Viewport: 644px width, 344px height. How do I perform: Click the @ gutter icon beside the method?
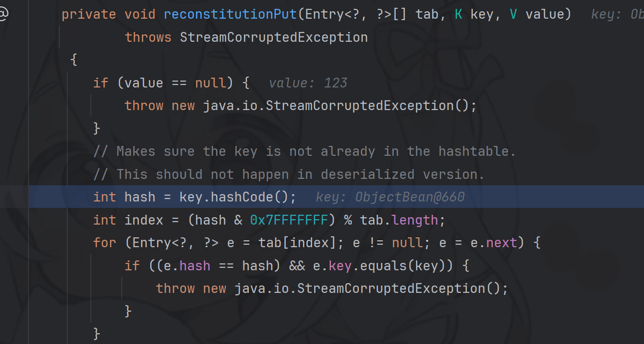point(3,14)
